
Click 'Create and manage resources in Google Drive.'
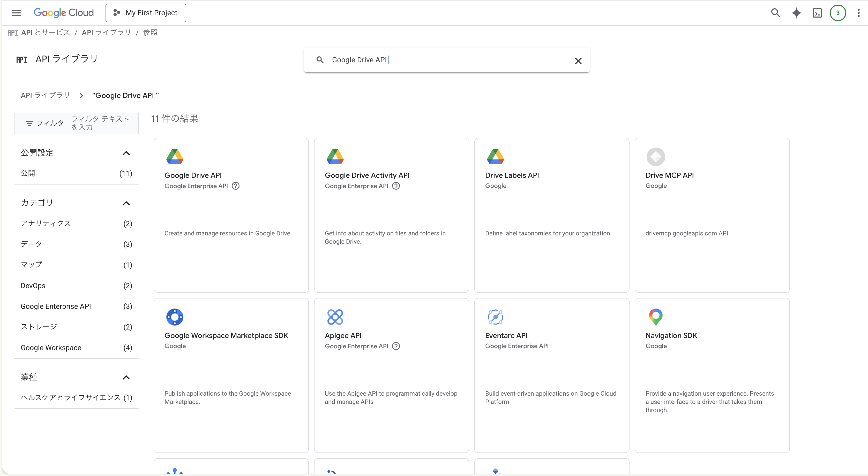coord(228,233)
